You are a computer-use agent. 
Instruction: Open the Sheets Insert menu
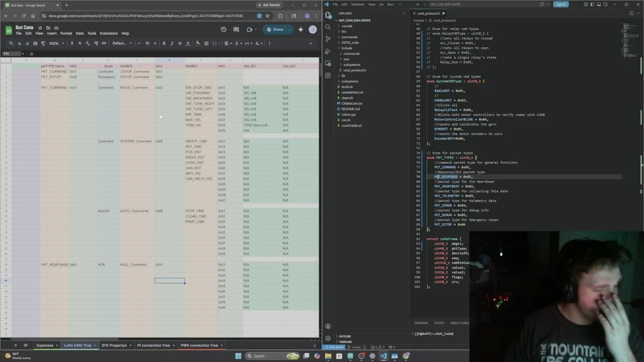52,34
